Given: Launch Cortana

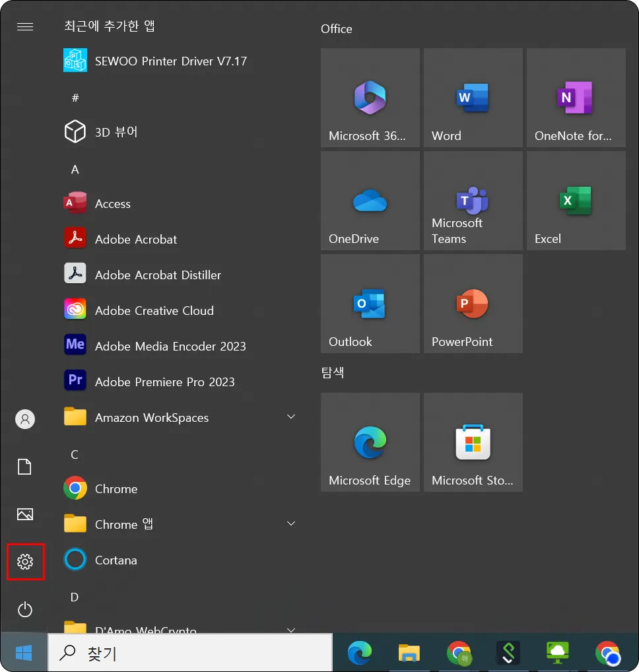Looking at the screenshot, I should click(x=180, y=560).
